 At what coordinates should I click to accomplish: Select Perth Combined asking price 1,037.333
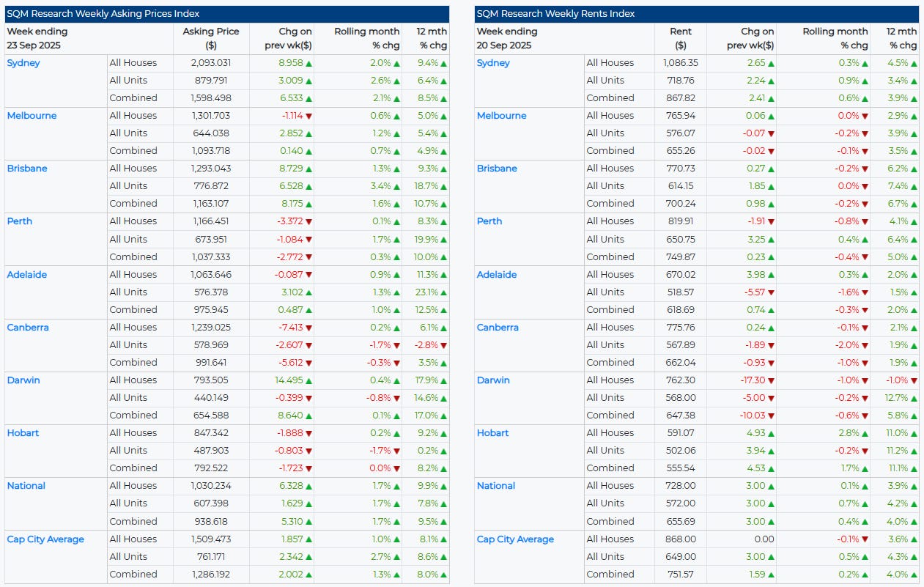(210, 257)
